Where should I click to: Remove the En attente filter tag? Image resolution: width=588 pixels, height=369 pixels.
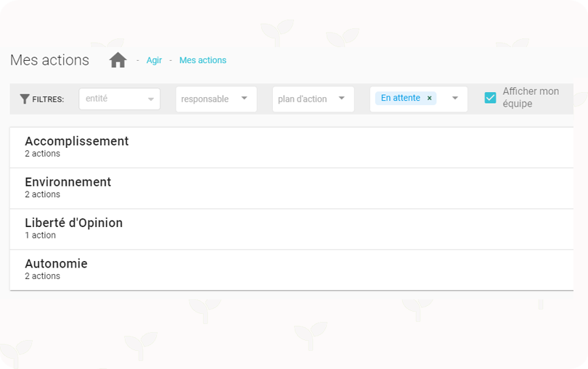click(x=429, y=98)
